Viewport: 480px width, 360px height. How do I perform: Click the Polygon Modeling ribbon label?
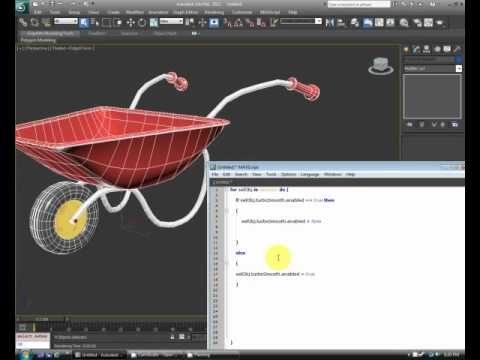(x=38, y=40)
